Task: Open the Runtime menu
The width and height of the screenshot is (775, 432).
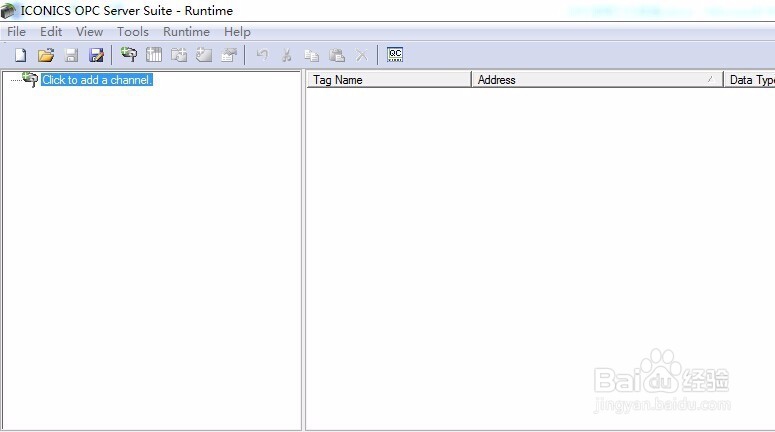Action: click(186, 32)
